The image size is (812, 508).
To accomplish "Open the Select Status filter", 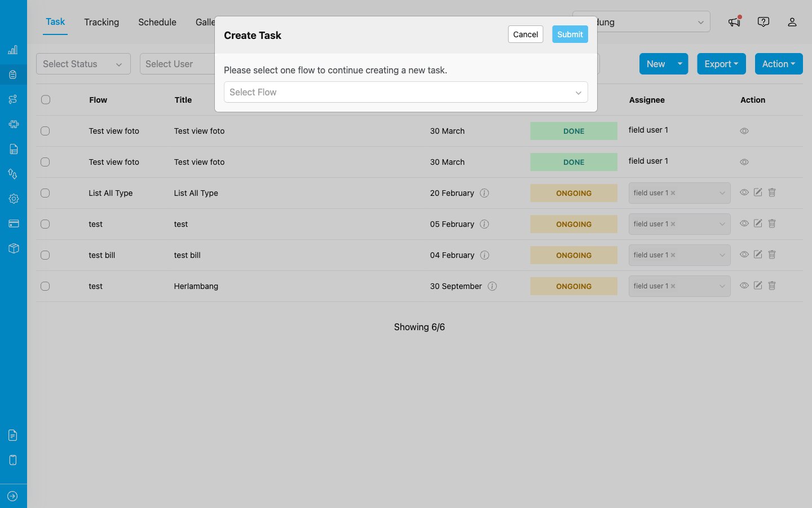I will point(83,64).
